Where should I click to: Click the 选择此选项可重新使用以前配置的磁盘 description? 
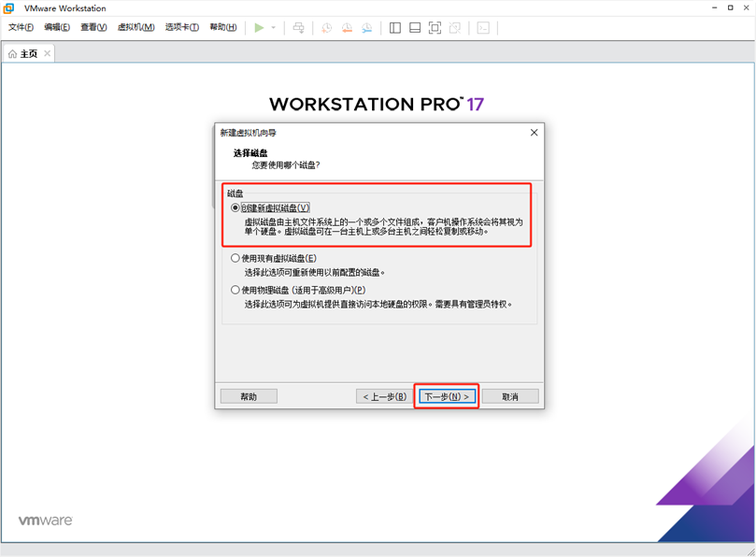[x=314, y=273]
